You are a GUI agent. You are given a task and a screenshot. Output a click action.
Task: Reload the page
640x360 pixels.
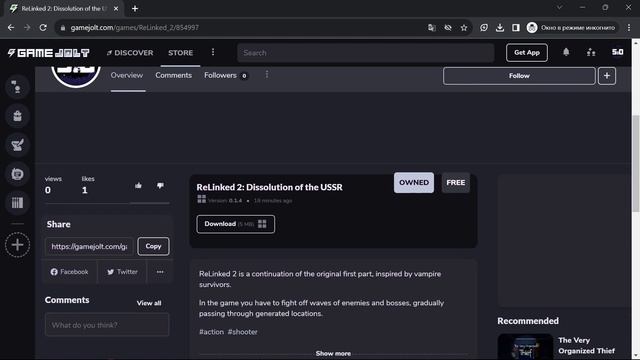pos(43,27)
